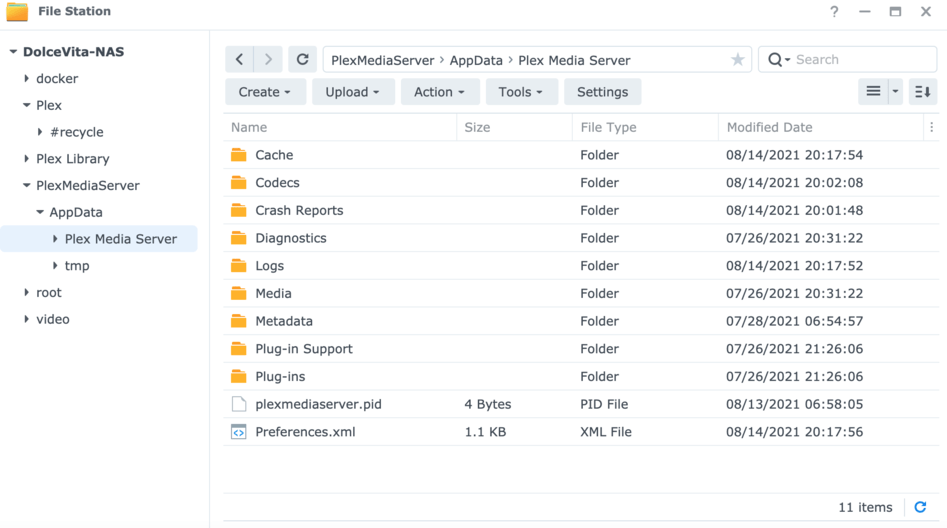Image resolution: width=947 pixels, height=528 pixels.
Task: Collapse the DolceVita-NAS tree root
Action: coord(13,52)
